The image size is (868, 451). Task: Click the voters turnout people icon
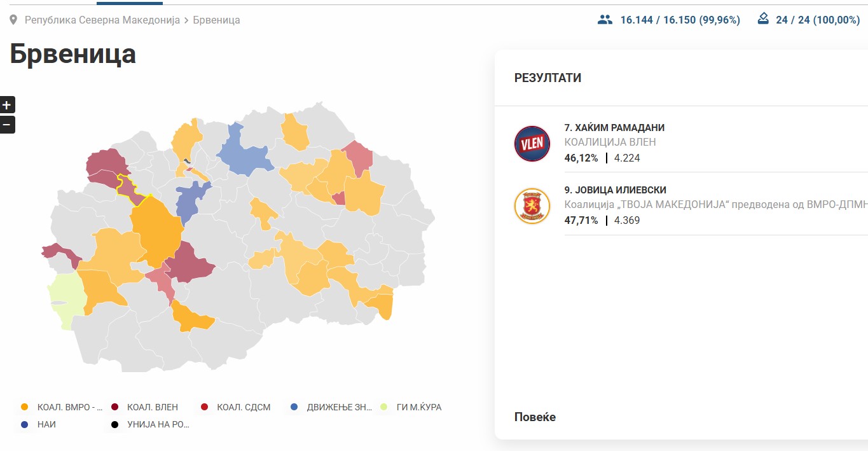(605, 20)
